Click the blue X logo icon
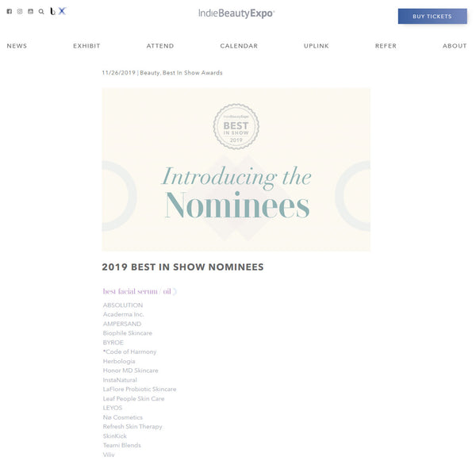Screen dimensions: 476x476 click(62, 11)
